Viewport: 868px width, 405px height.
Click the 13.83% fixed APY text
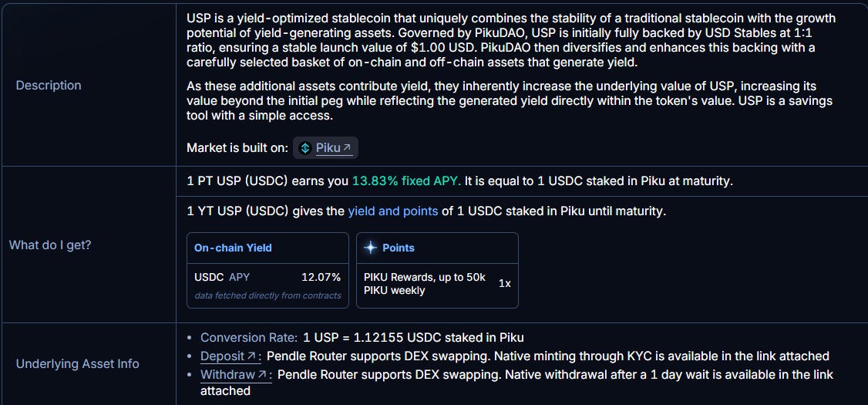click(406, 181)
